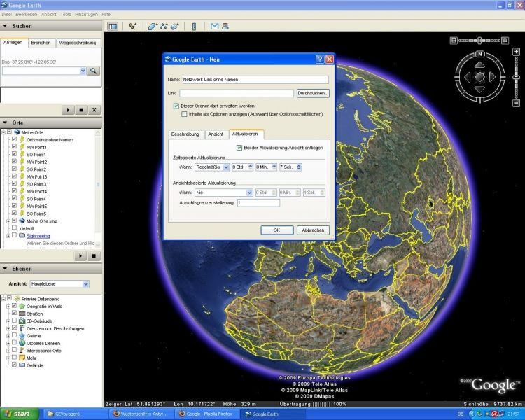The image size is (525, 420).
Task: Click the Meine Orte.kmz globe icon
Action: [x=22, y=220]
